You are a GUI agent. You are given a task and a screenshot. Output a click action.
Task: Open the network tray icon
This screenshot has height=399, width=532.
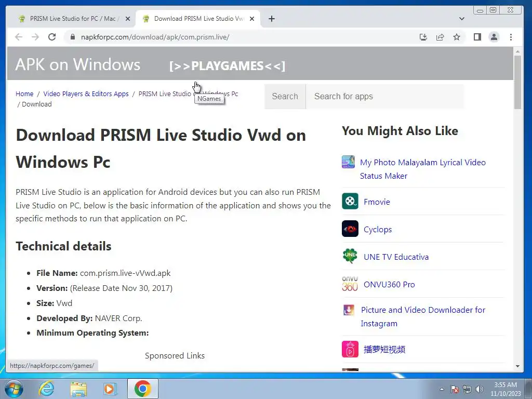(x=467, y=389)
